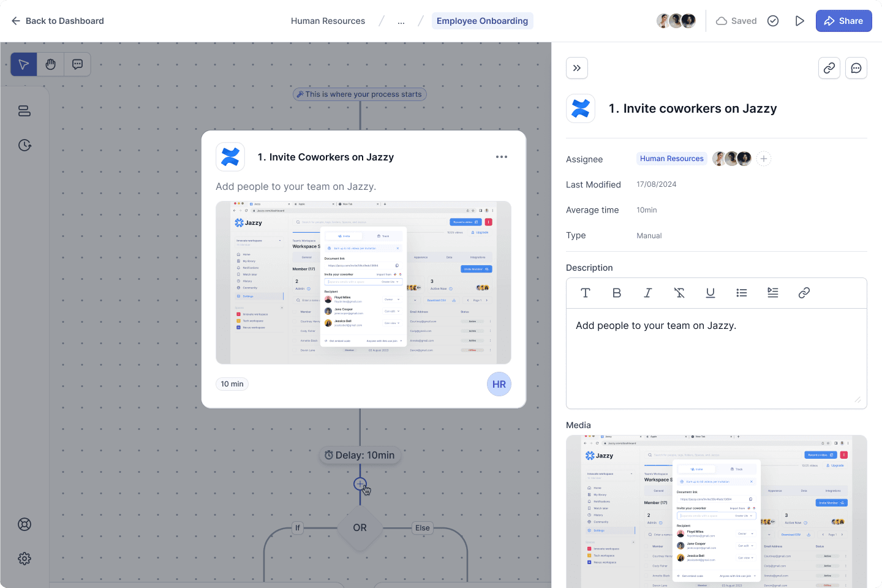
Task: Go to Human Resources breadcrumb
Action: coord(328,21)
